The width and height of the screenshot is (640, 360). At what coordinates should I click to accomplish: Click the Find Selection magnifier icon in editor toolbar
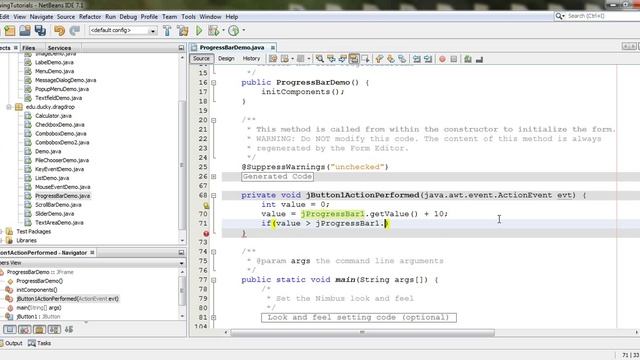320,59
